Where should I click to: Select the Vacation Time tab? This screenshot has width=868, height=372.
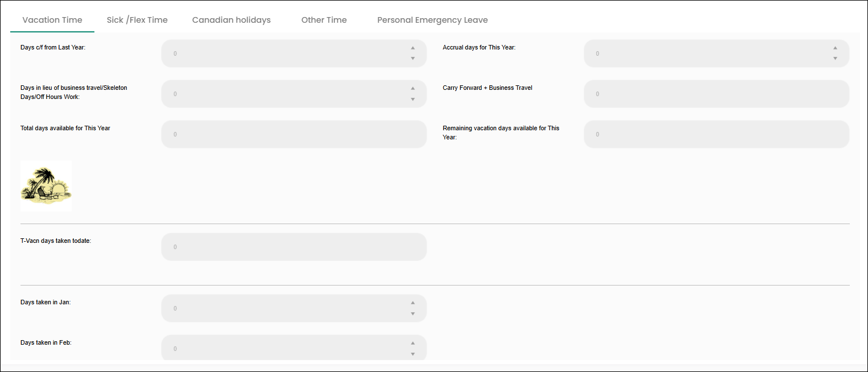tap(52, 20)
